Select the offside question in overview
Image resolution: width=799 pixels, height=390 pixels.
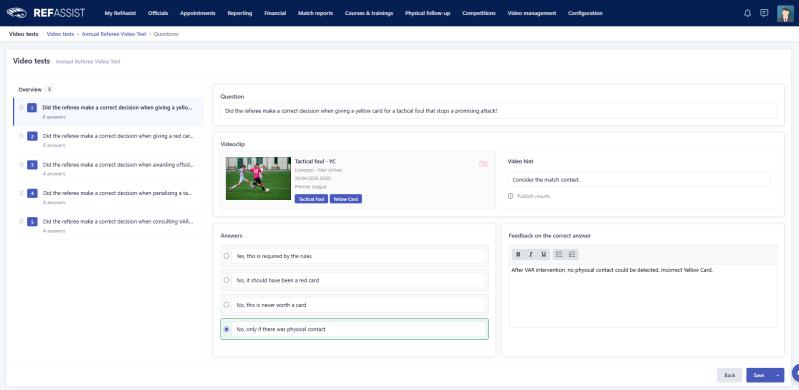point(109,168)
